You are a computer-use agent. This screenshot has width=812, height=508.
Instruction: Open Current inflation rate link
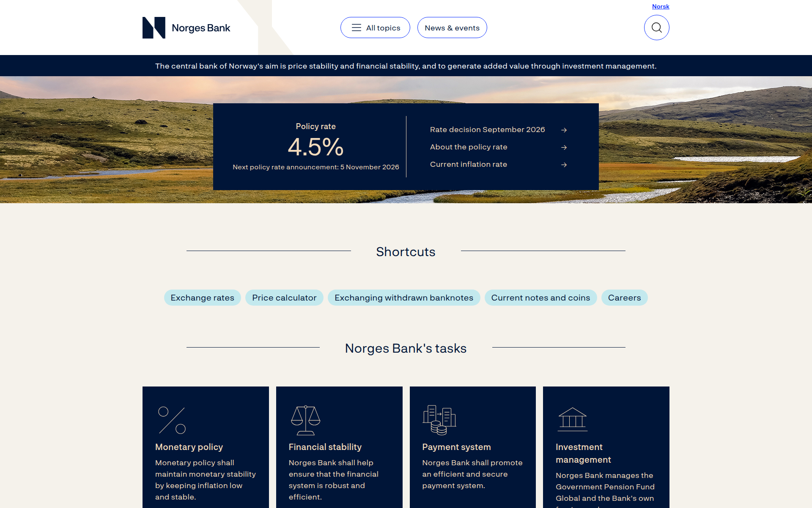click(469, 164)
